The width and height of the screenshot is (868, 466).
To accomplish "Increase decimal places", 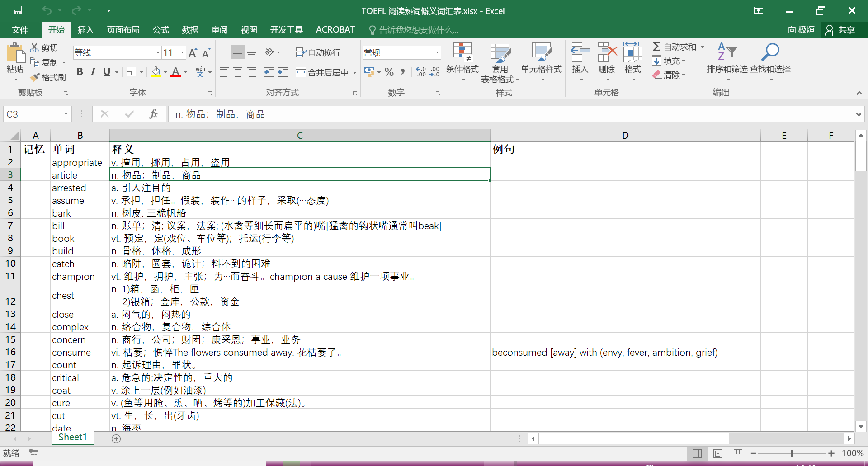I will [x=421, y=72].
